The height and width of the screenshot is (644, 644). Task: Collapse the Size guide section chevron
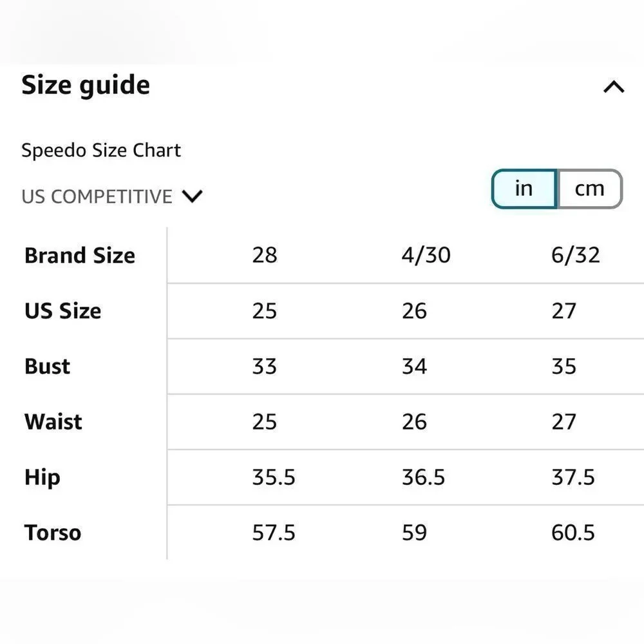pos(614,87)
